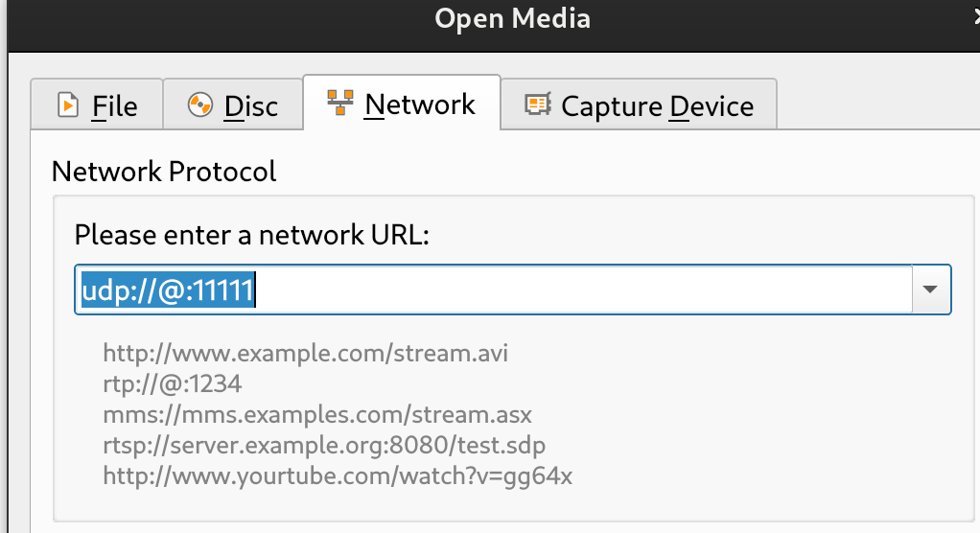This screenshot has height=533, width=980.
Task: Expand the network URL dropdown arrow
Action: click(x=930, y=290)
